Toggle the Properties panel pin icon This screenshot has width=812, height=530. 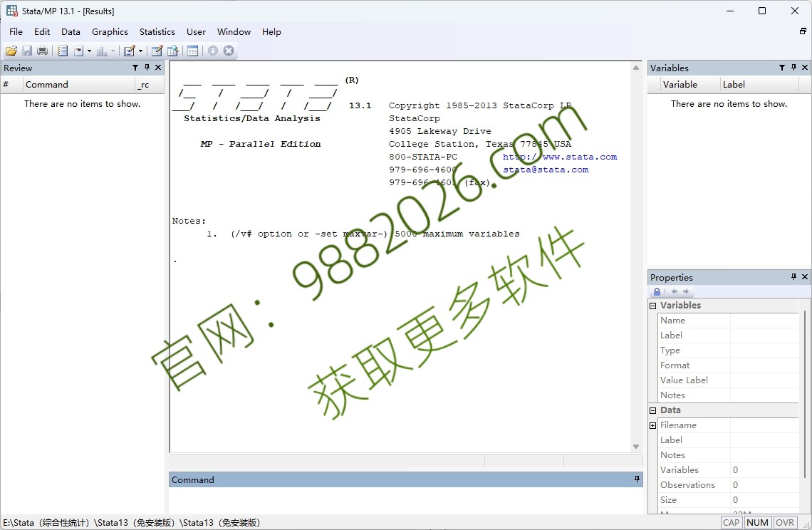(794, 277)
